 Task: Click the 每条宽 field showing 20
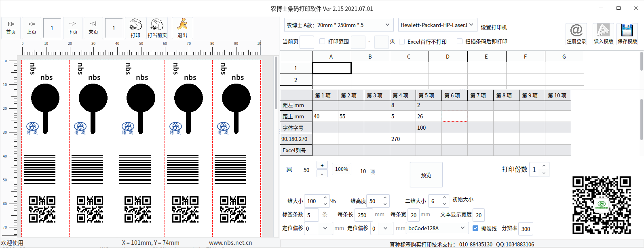click(414, 215)
